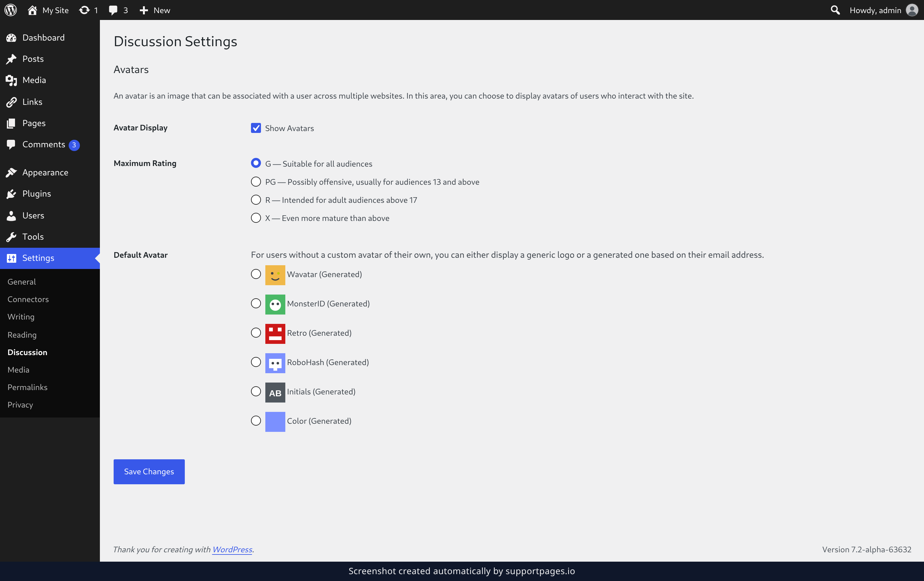Screen dimensions: 924x581
Task: Click the admin user avatar icon
Action: pyautogui.click(x=912, y=10)
